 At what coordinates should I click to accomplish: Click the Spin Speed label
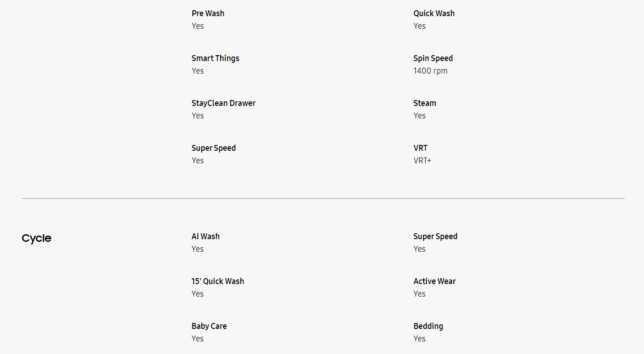433,58
